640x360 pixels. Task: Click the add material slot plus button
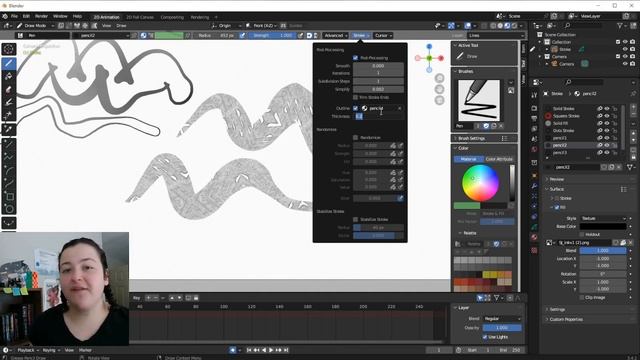click(633, 108)
